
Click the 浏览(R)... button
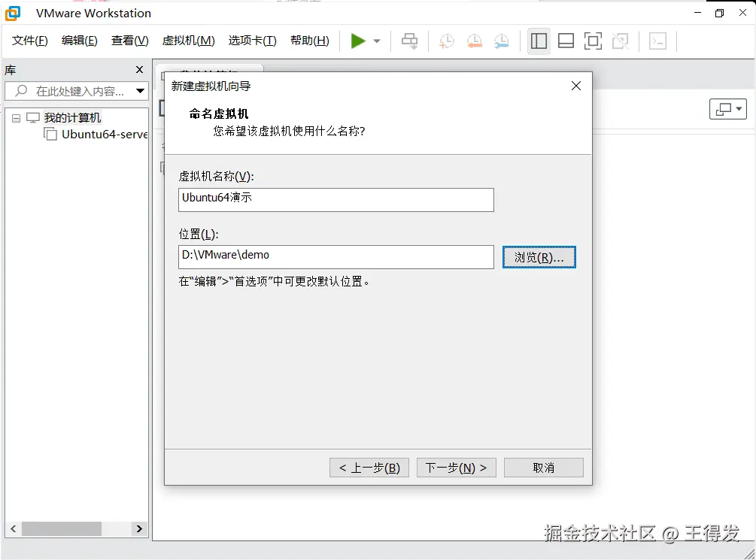539,257
